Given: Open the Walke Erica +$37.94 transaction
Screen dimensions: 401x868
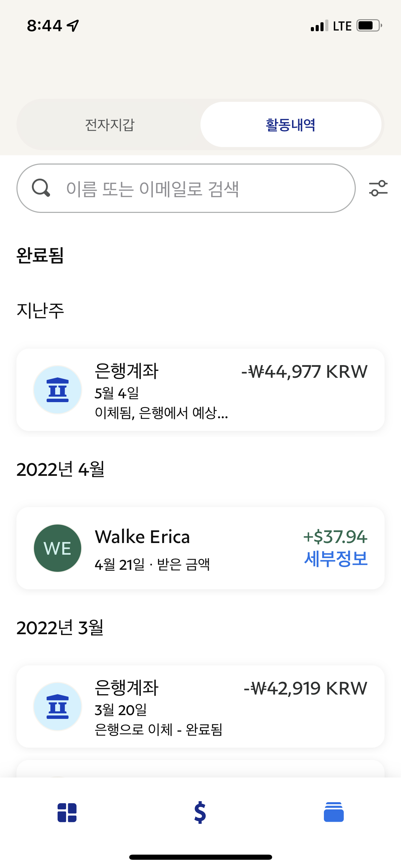Looking at the screenshot, I should 200,548.
